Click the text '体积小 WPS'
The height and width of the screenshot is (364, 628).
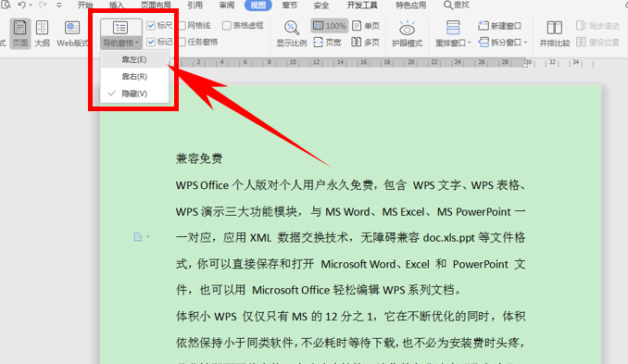click(207, 317)
